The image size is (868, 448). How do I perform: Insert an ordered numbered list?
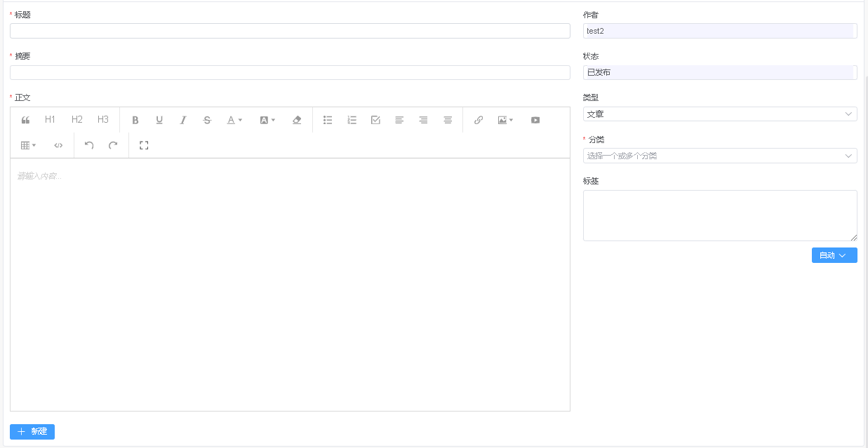coord(352,119)
